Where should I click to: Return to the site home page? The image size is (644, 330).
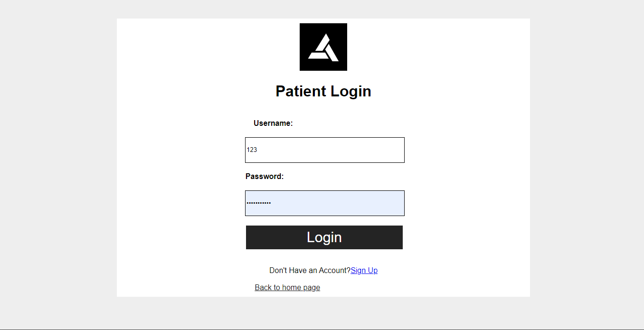pos(287,287)
